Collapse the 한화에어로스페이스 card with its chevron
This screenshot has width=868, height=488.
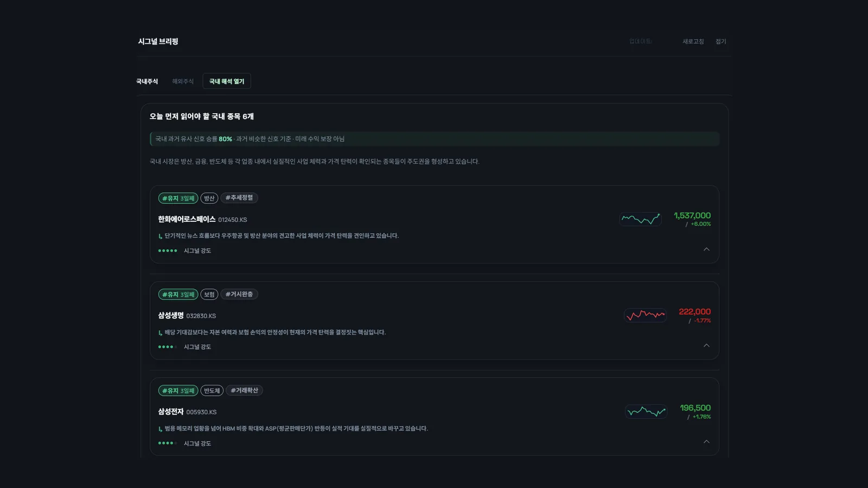pos(706,249)
